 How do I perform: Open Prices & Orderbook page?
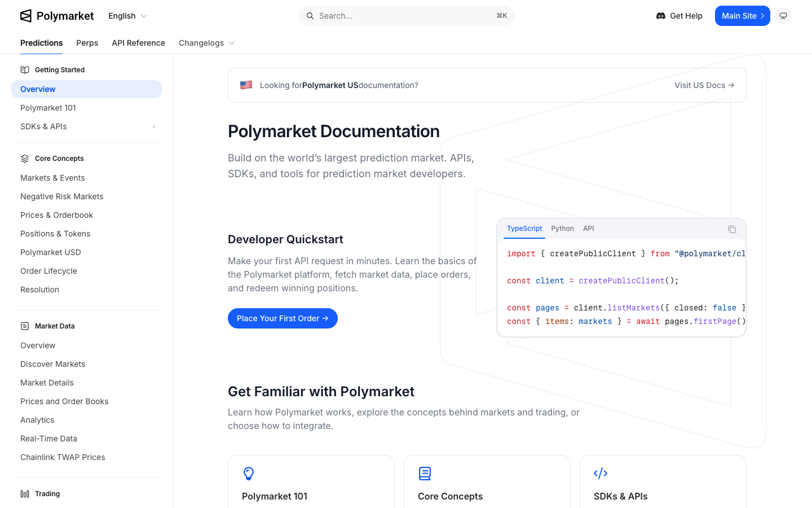pyautogui.click(x=86, y=215)
